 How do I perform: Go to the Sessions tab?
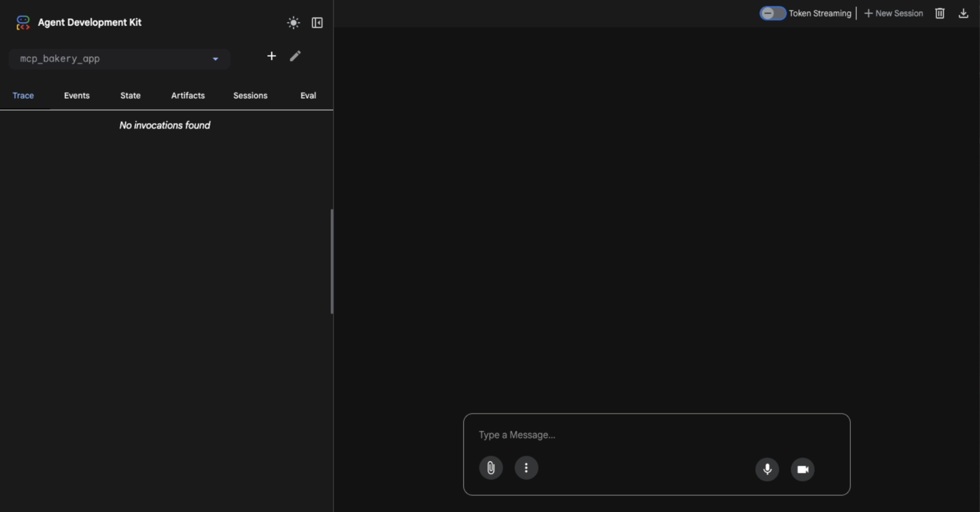point(250,96)
